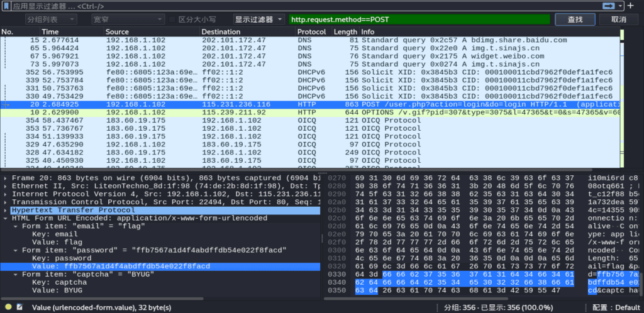
Task: Open capture file properties icon in the status bar
Action: point(21,307)
